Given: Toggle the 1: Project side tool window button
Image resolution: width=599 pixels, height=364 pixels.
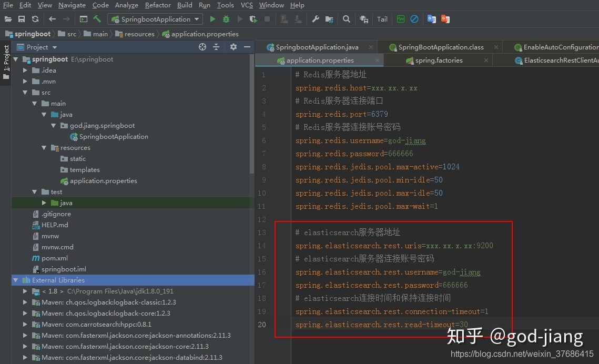Looking at the screenshot, I should click(x=6, y=62).
